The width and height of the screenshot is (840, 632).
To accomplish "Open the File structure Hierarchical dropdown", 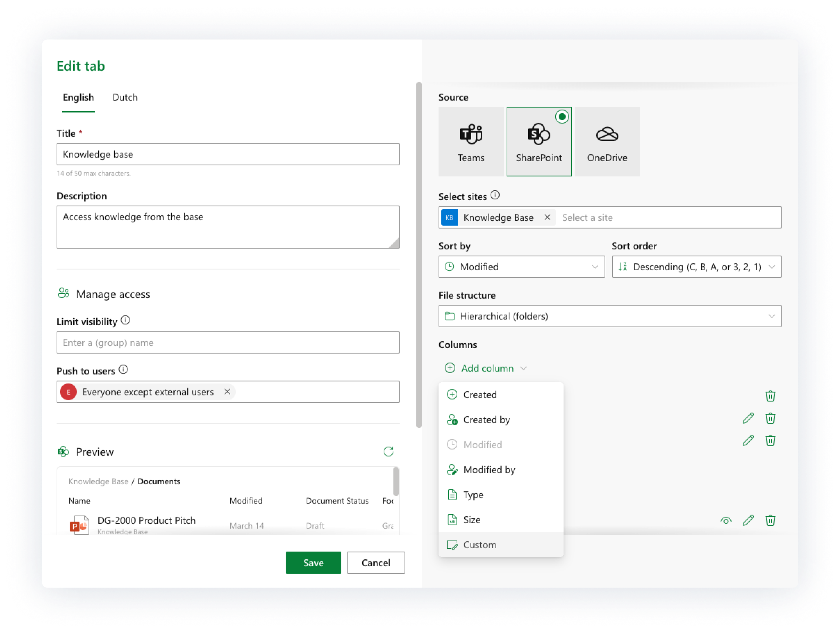I will click(610, 316).
